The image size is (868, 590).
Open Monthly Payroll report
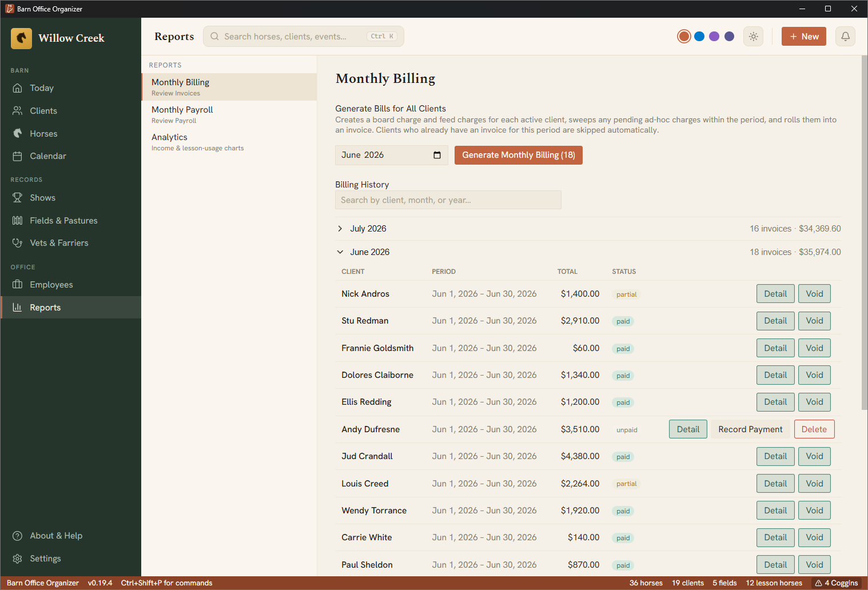pyautogui.click(x=229, y=114)
